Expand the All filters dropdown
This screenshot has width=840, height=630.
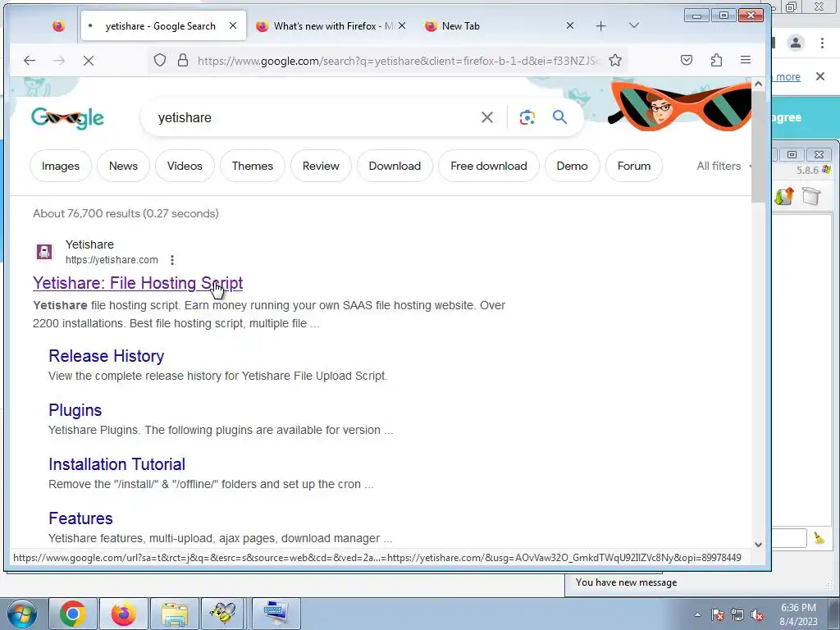(x=724, y=166)
